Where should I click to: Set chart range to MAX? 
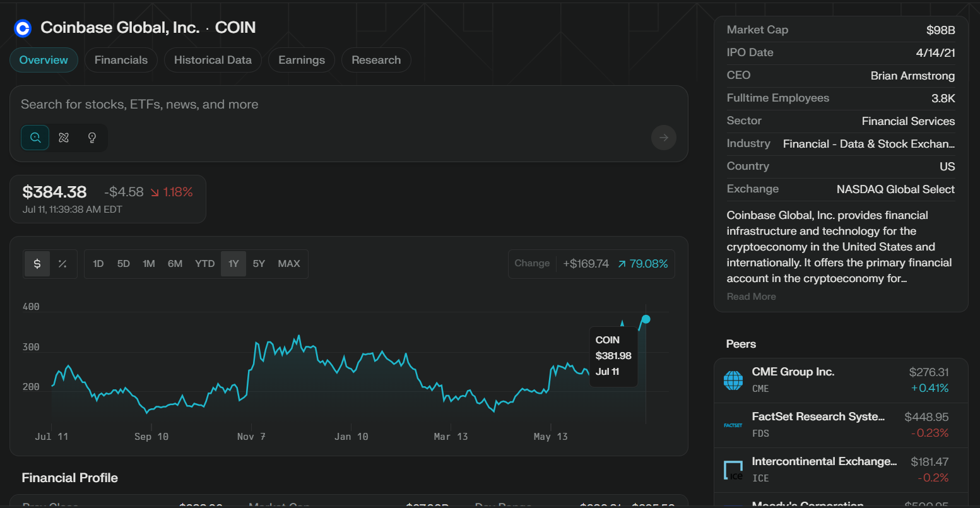(x=289, y=264)
